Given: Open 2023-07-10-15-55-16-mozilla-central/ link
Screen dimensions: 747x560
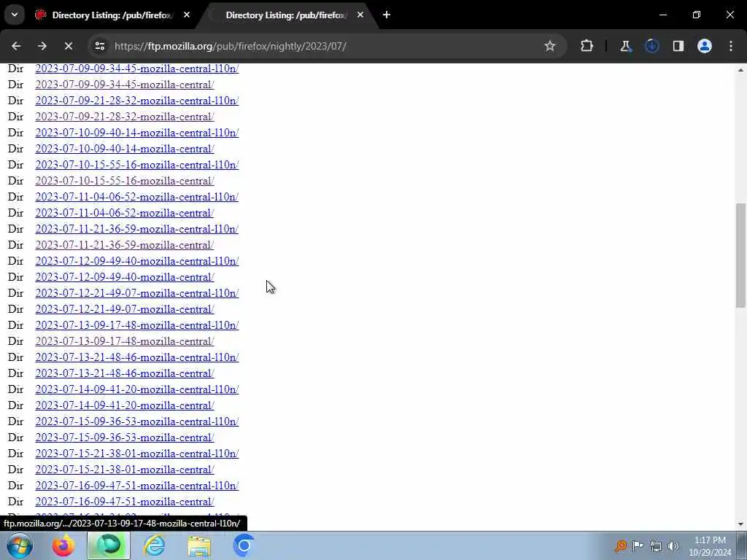Looking at the screenshot, I should coord(124,181).
